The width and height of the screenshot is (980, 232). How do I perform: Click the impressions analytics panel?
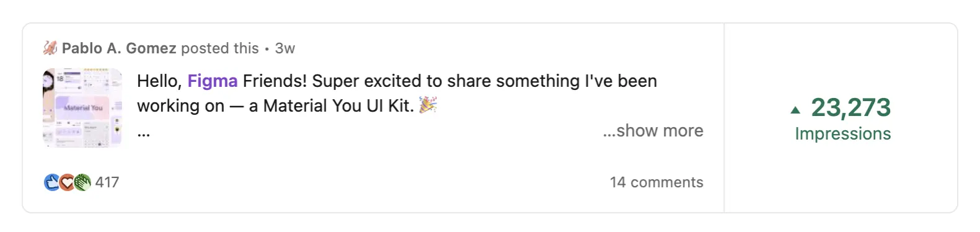841,118
